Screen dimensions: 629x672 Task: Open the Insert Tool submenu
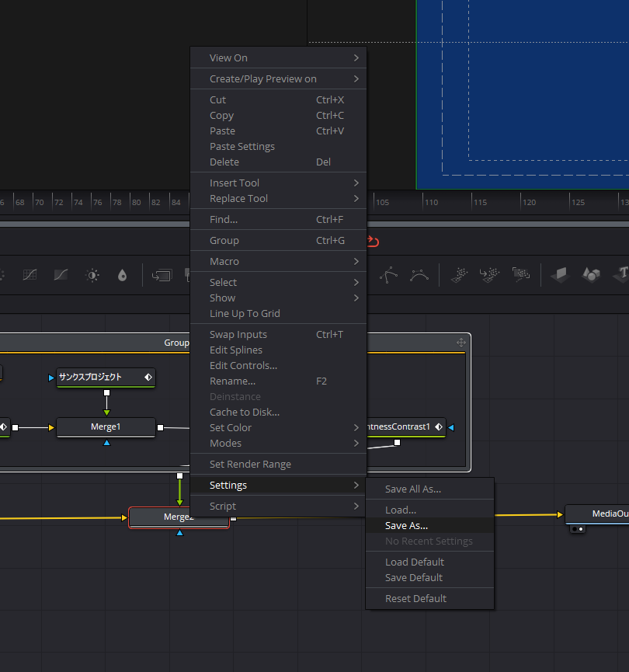point(278,183)
